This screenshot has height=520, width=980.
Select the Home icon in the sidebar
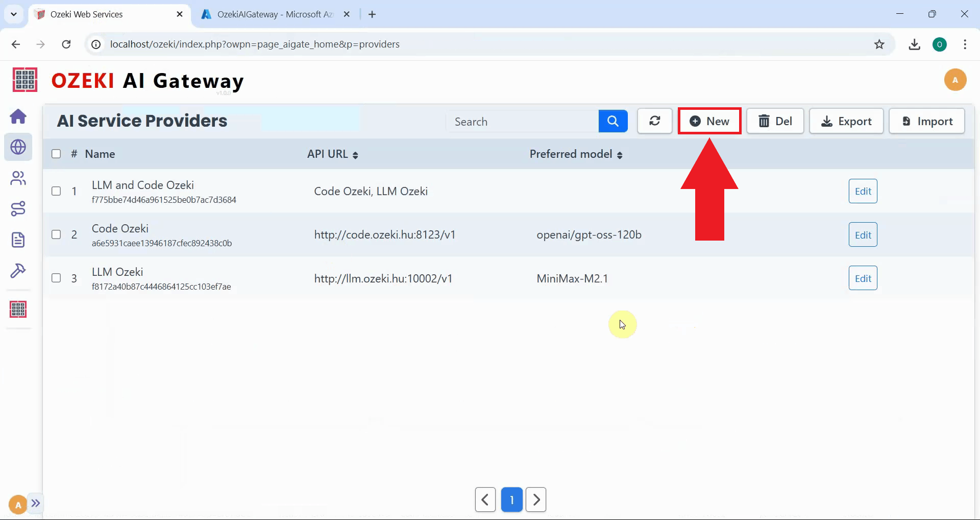pyautogui.click(x=18, y=116)
